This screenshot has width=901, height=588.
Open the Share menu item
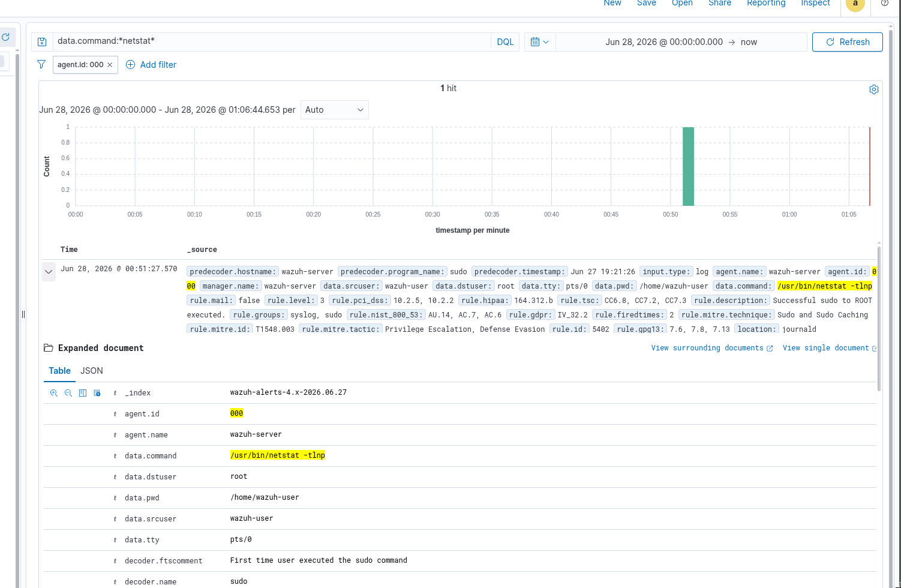(x=720, y=3)
